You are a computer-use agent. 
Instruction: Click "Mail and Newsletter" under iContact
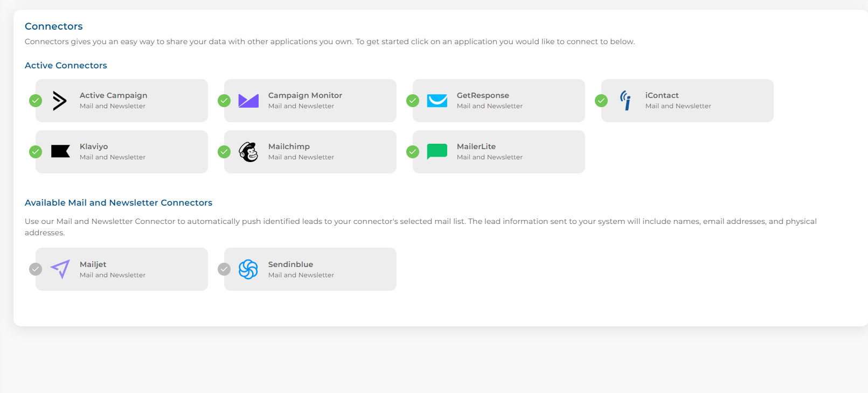(x=678, y=106)
